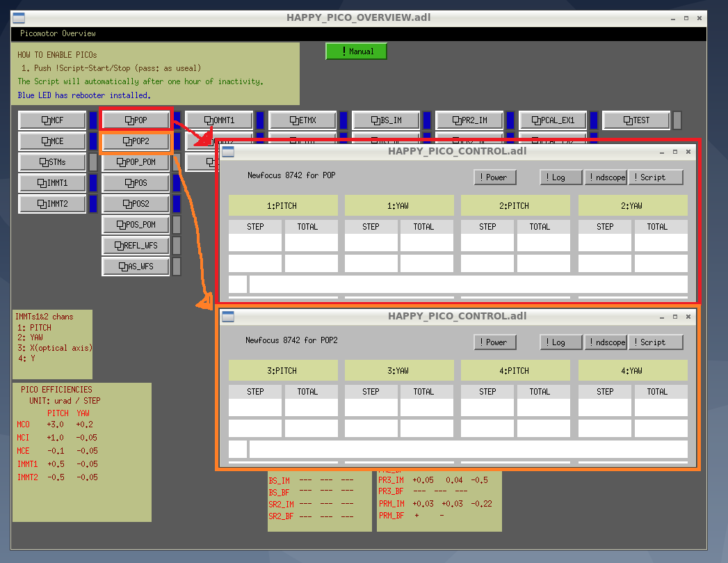Open the AS_WFS display
Viewport: 728px width, 563px height.
point(136,267)
